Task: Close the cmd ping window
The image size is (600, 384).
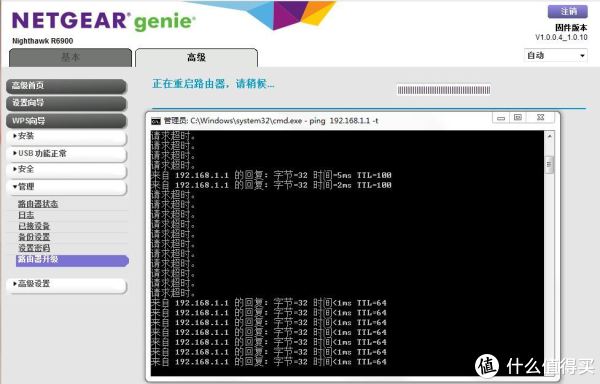Action: point(540,118)
